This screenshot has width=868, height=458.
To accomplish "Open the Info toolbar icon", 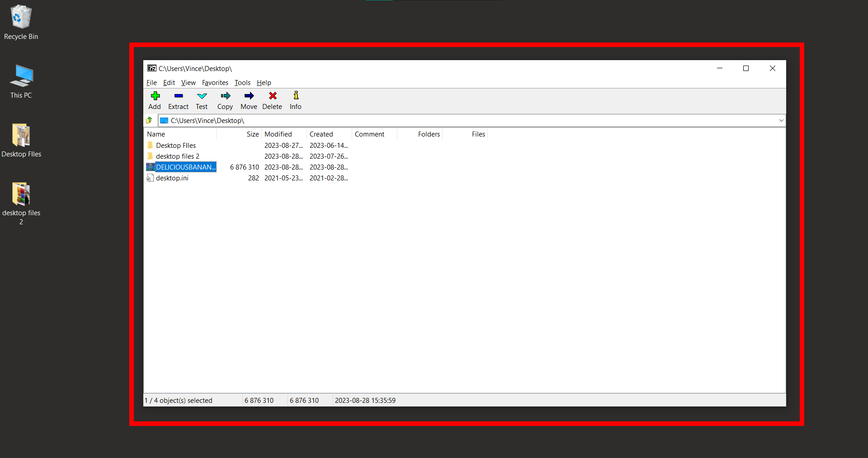I will coord(295,100).
